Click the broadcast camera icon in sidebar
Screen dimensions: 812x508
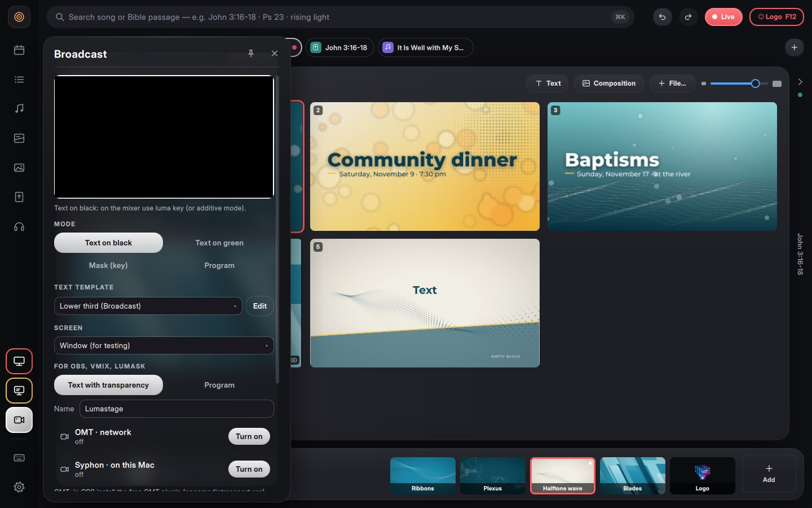click(x=19, y=420)
